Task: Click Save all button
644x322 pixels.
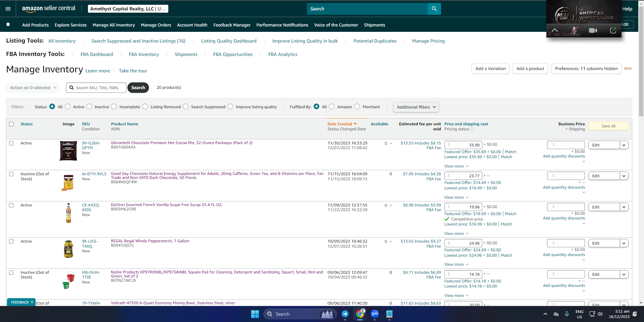Action: [x=608, y=126]
